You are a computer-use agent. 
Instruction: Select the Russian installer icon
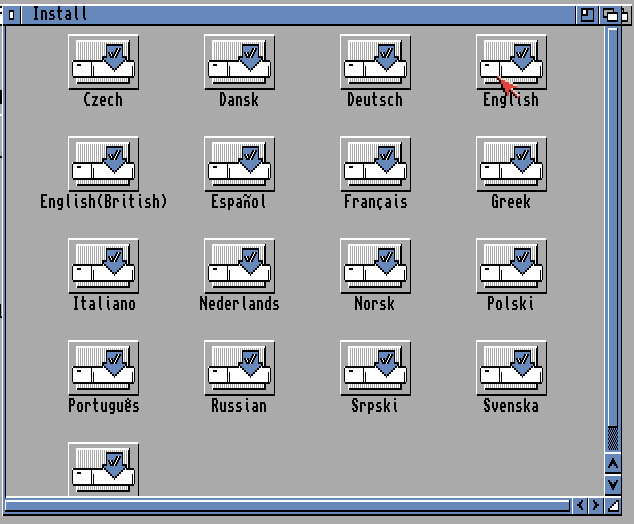point(239,368)
